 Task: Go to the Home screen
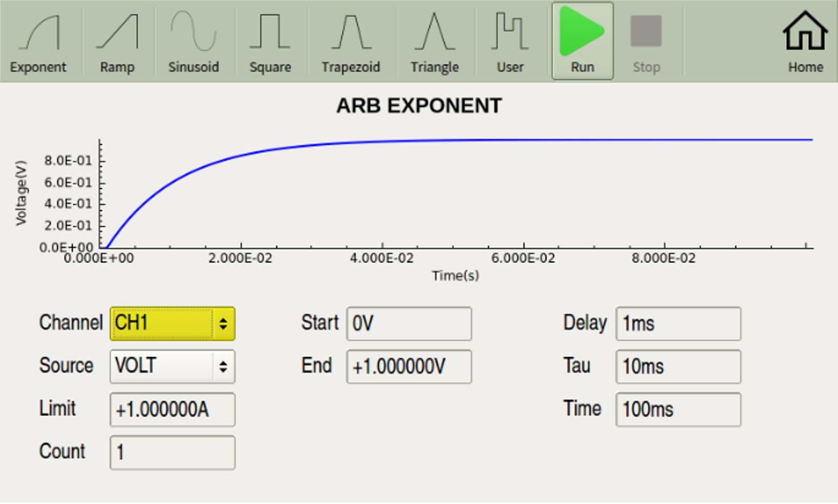tap(805, 42)
